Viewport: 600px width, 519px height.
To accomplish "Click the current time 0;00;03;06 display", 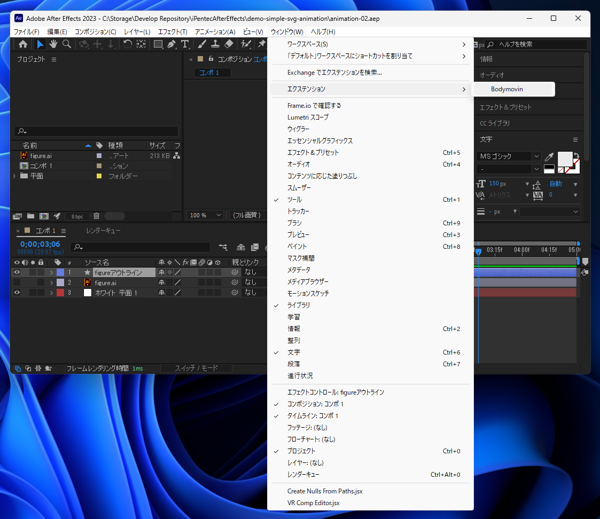I will 40,244.
